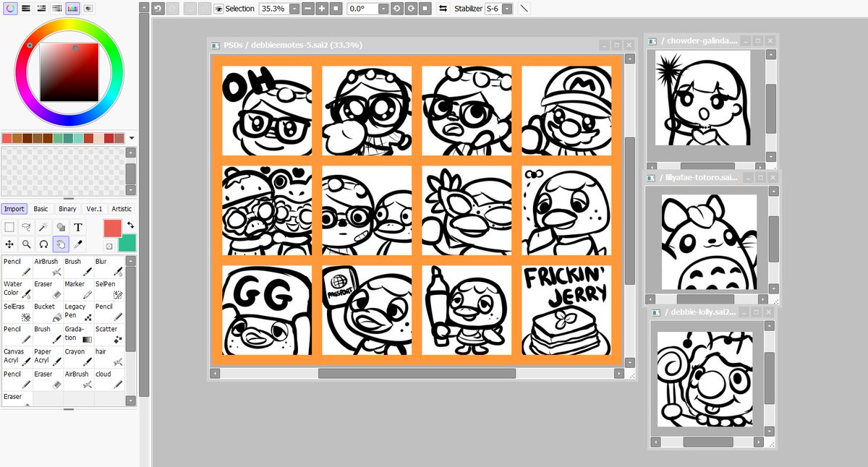This screenshot has height=467, width=868.
Task: Flip the canvas view horizontally
Action: (443, 9)
